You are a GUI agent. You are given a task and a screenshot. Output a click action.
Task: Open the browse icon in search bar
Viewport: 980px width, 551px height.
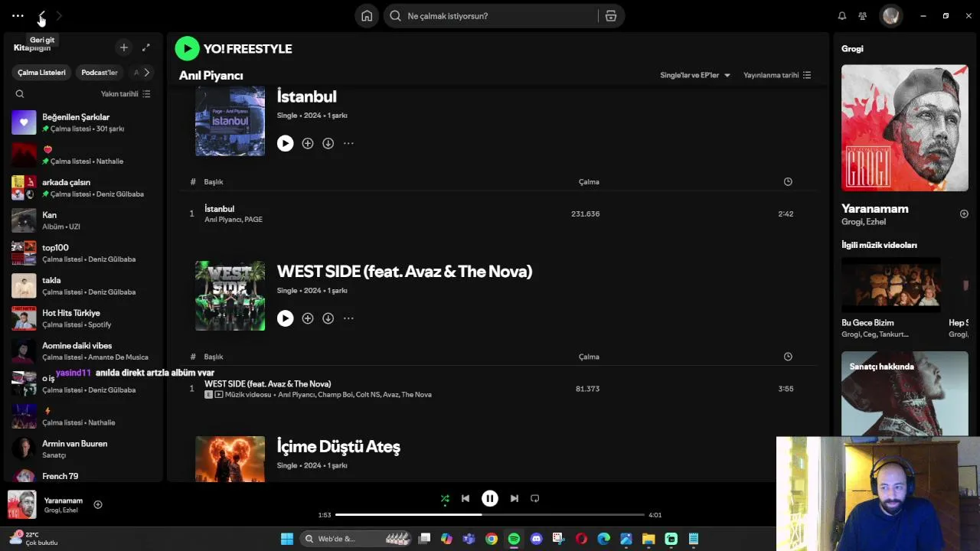pyautogui.click(x=611, y=16)
